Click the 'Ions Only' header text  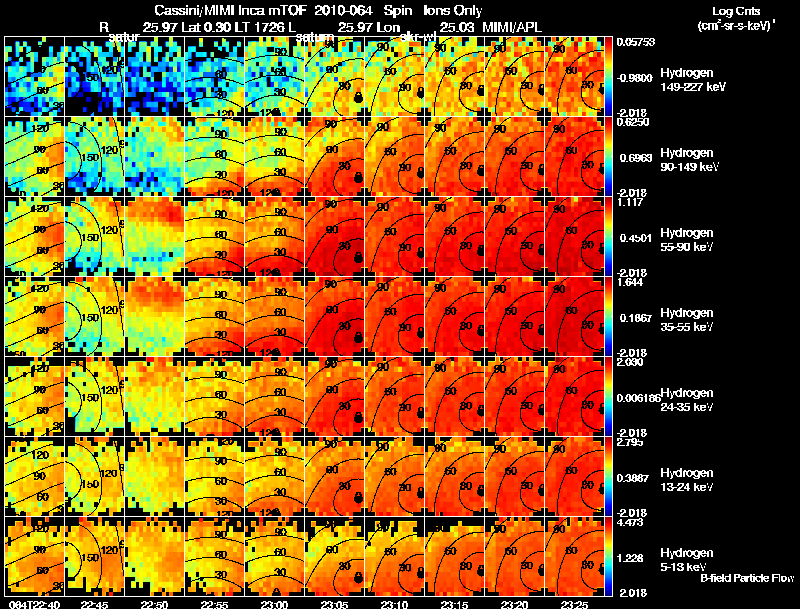coord(452,11)
